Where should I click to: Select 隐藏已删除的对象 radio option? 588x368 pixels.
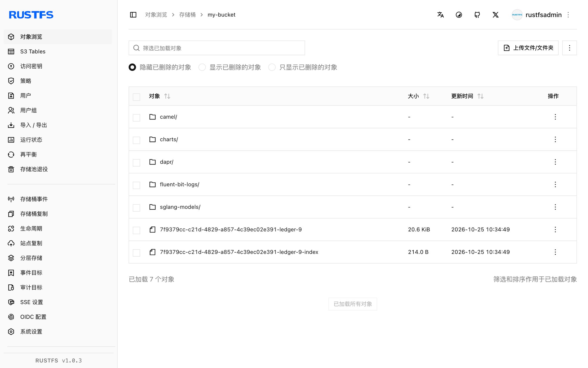point(132,67)
